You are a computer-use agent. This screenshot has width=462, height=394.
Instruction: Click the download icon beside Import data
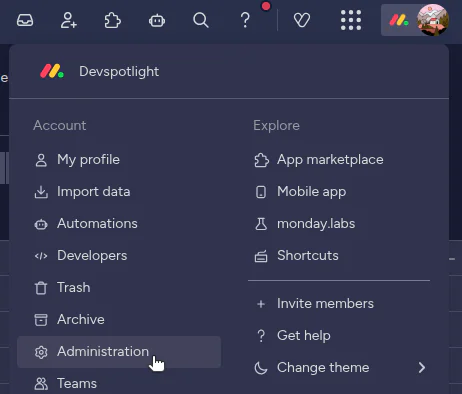pos(41,192)
